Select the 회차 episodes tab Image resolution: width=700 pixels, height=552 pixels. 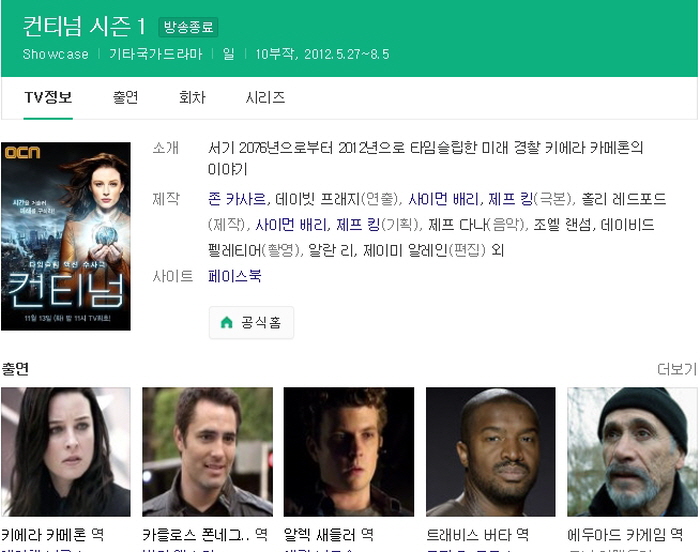click(x=192, y=98)
